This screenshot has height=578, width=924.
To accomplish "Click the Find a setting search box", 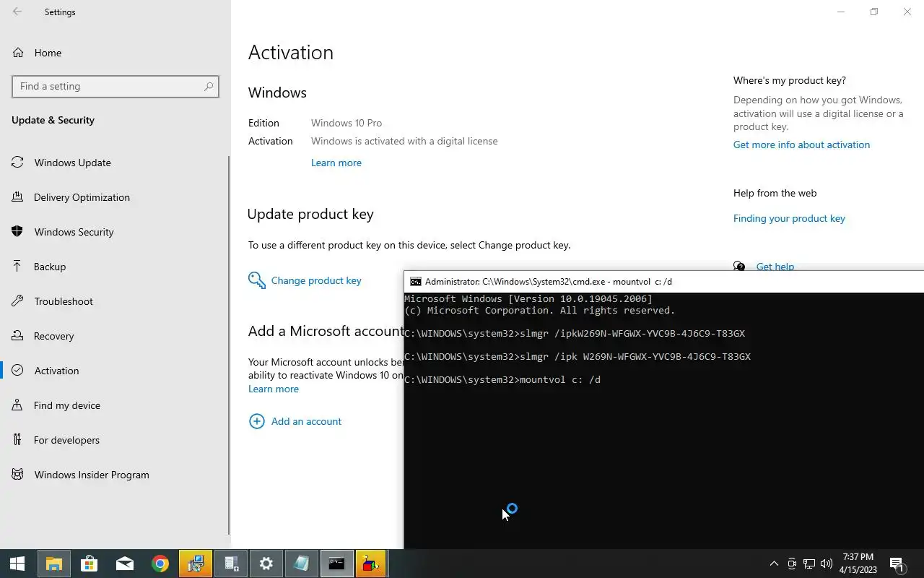I will tap(115, 86).
